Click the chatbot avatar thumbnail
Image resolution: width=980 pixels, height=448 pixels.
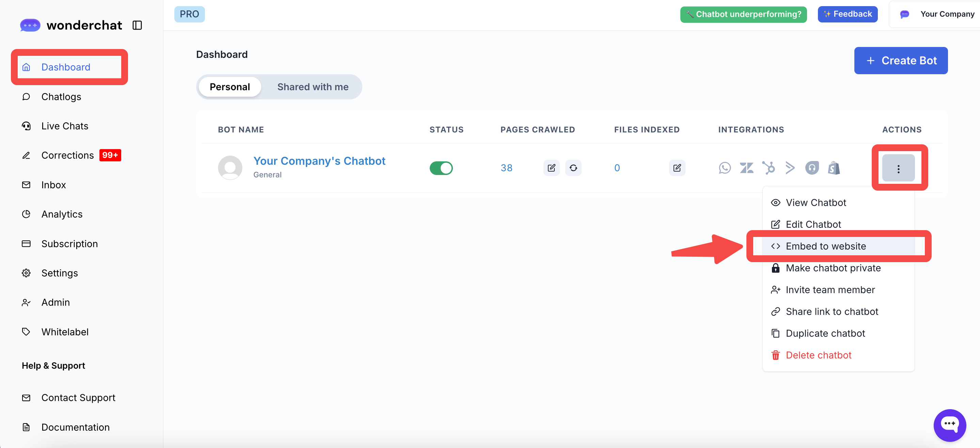point(230,168)
